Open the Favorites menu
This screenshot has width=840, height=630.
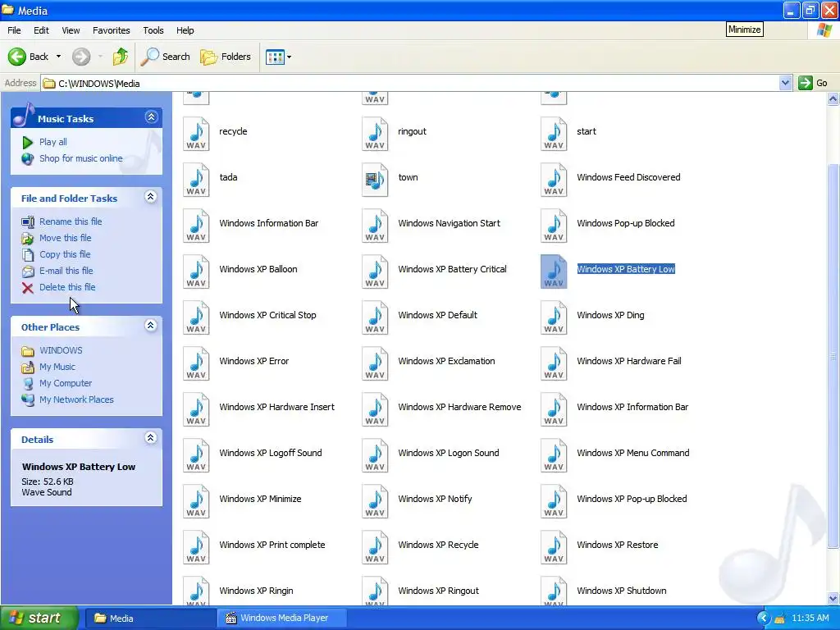pos(112,30)
